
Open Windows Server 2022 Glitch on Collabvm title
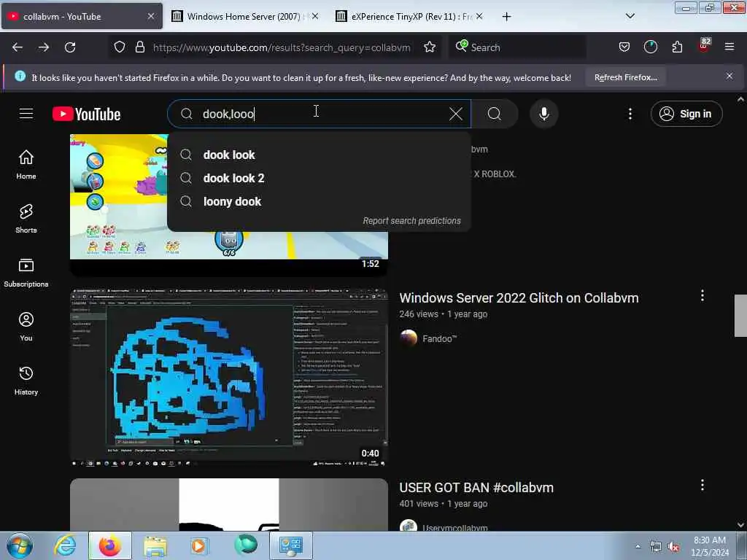pyautogui.click(x=519, y=297)
